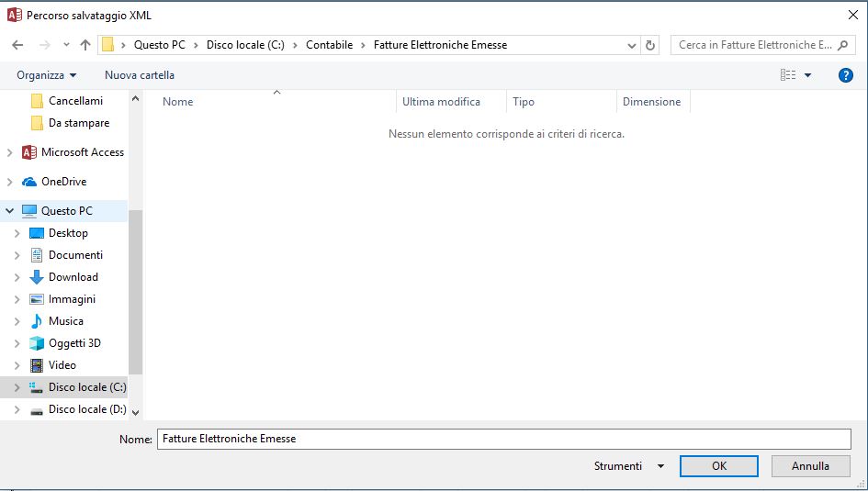Sort by Ultima modifica column header
This screenshot has height=491, width=868.
pos(441,102)
